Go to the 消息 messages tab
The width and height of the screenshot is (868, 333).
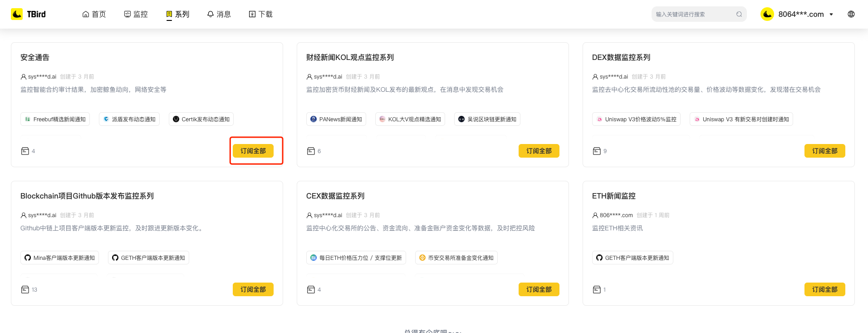coord(219,14)
